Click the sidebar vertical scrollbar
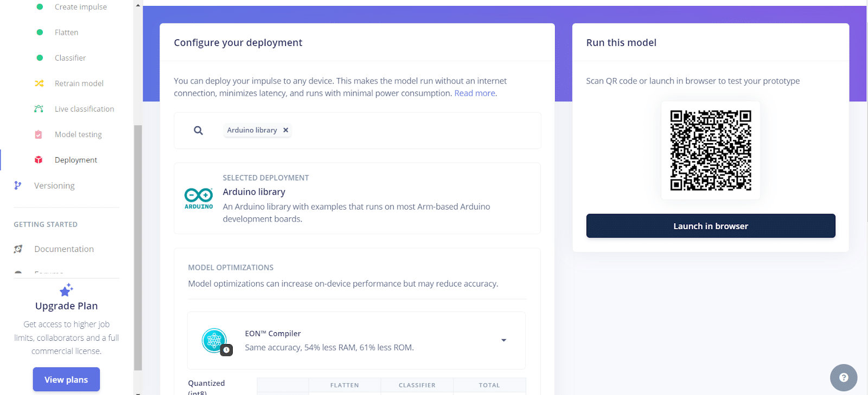 click(x=138, y=244)
